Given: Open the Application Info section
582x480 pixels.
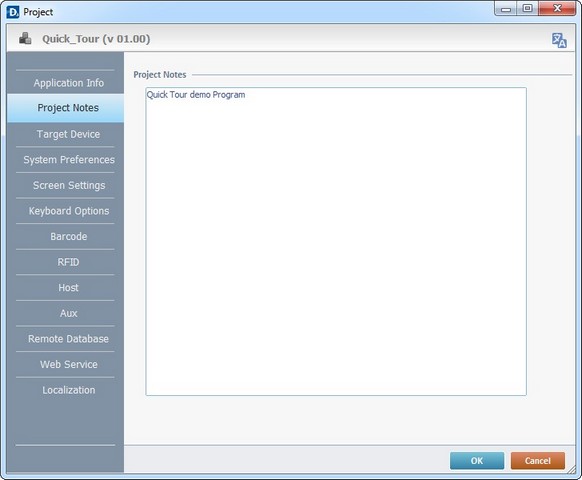Looking at the screenshot, I should pos(69,83).
